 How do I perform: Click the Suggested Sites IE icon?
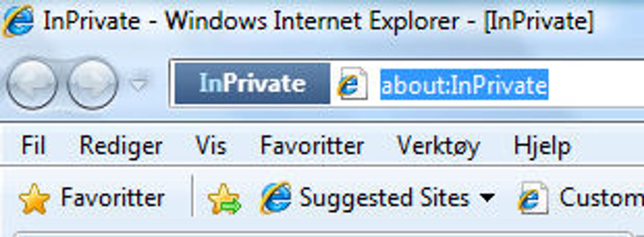pos(276,198)
